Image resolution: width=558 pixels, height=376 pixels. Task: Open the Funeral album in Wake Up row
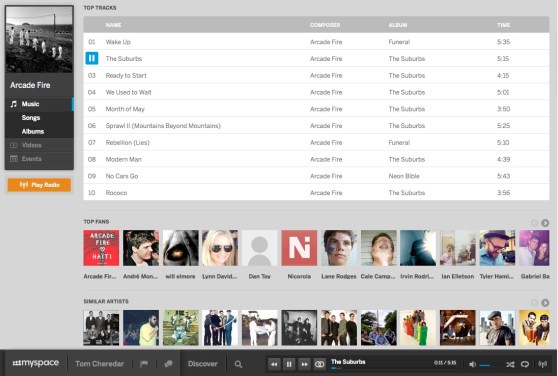(x=399, y=42)
